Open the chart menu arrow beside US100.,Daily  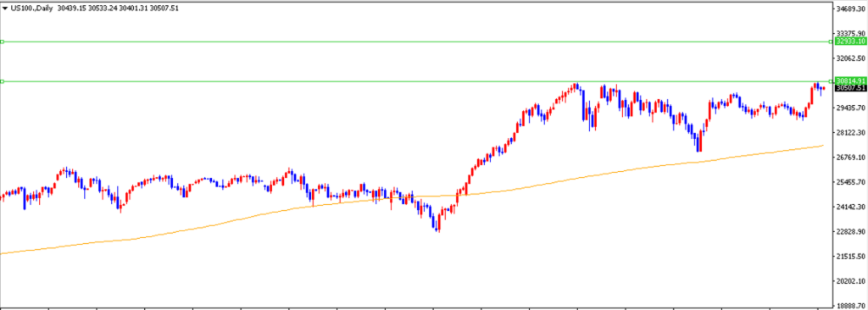coord(5,8)
